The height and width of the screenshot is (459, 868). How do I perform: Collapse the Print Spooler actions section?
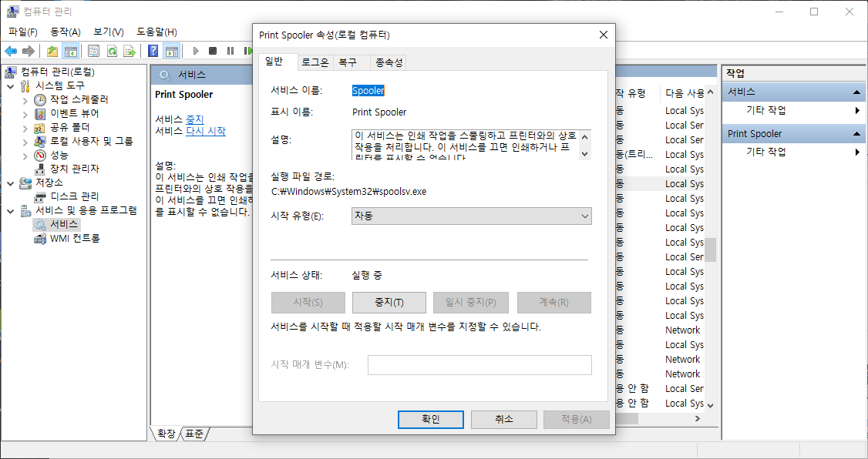pyautogui.click(x=857, y=134)
